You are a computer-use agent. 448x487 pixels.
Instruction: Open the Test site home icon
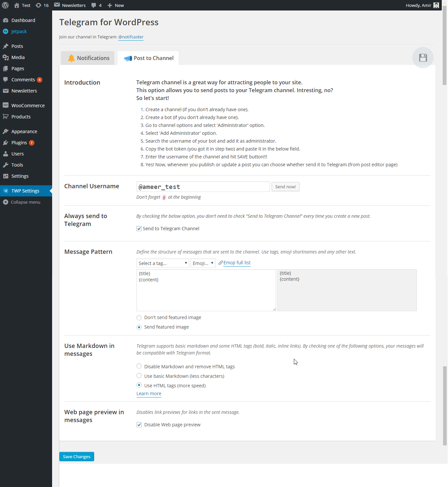(x=17, y=5)
